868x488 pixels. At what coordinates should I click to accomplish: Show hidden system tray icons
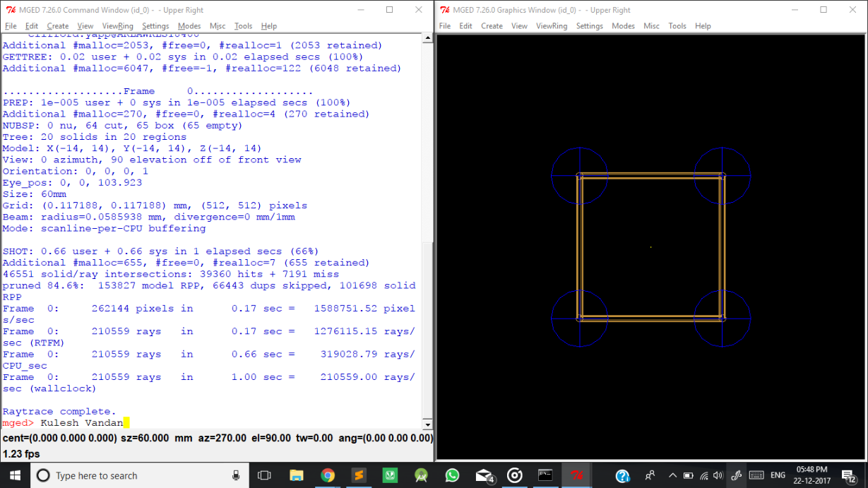pyautogui.click(x=672, y=475)
